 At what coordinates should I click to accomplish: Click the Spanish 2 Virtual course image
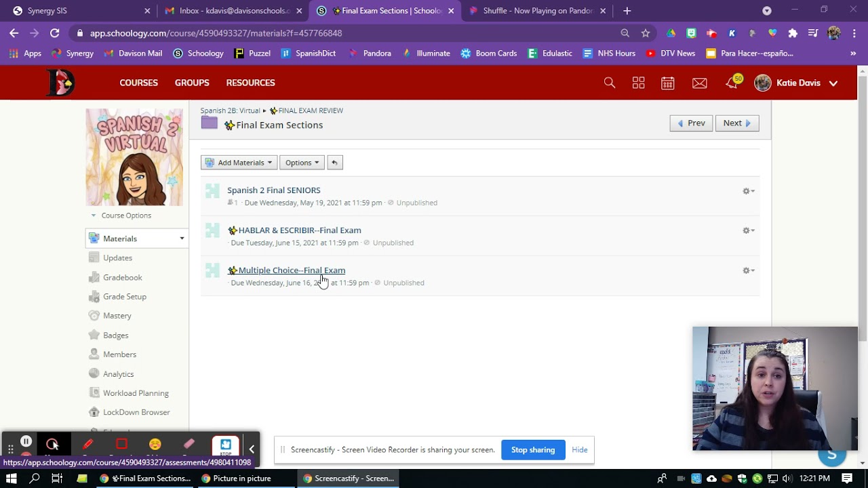click(x=134, y=157)
